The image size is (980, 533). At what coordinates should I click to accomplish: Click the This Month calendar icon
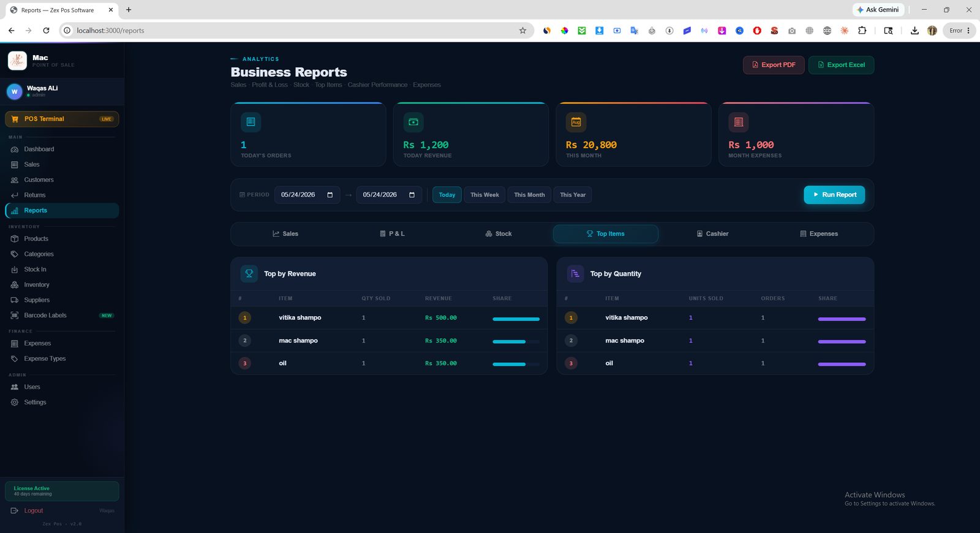tap(576, 122)
